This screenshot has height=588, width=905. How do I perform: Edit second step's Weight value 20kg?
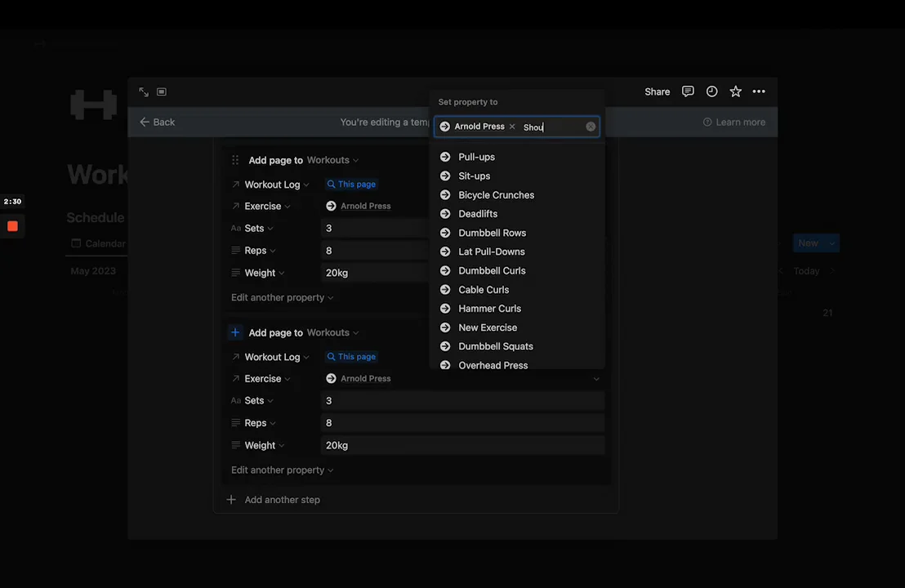coord(463,445)
